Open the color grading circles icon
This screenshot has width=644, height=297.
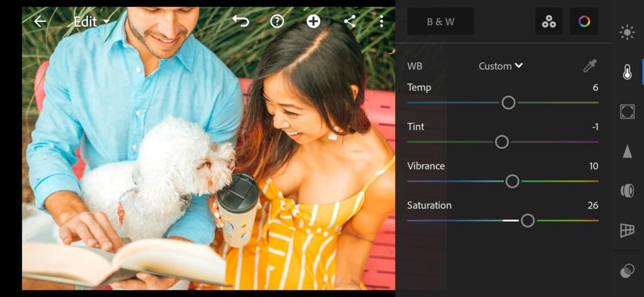(548, 21)
